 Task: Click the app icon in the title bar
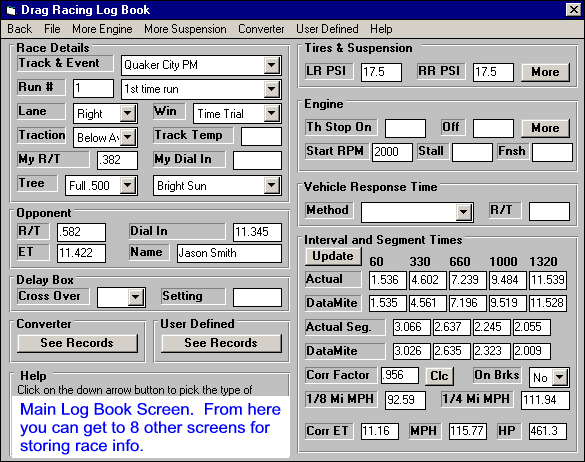(x=11, y=10)
